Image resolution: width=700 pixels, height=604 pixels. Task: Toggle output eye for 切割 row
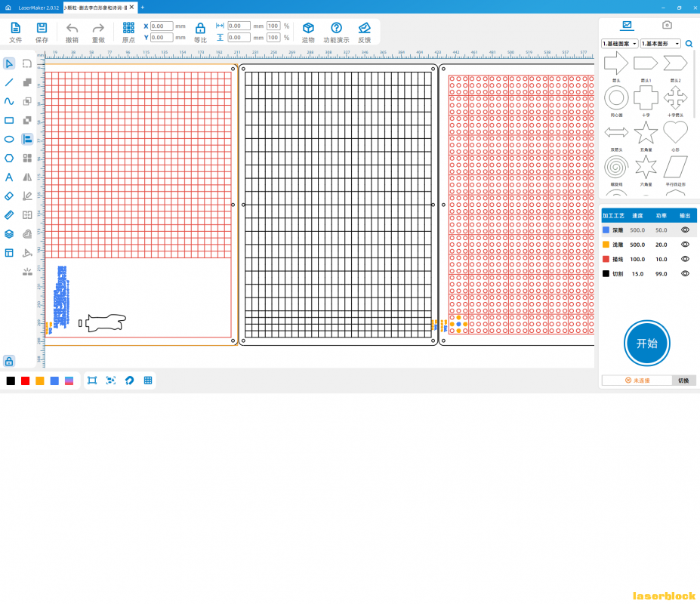(685, 273)
